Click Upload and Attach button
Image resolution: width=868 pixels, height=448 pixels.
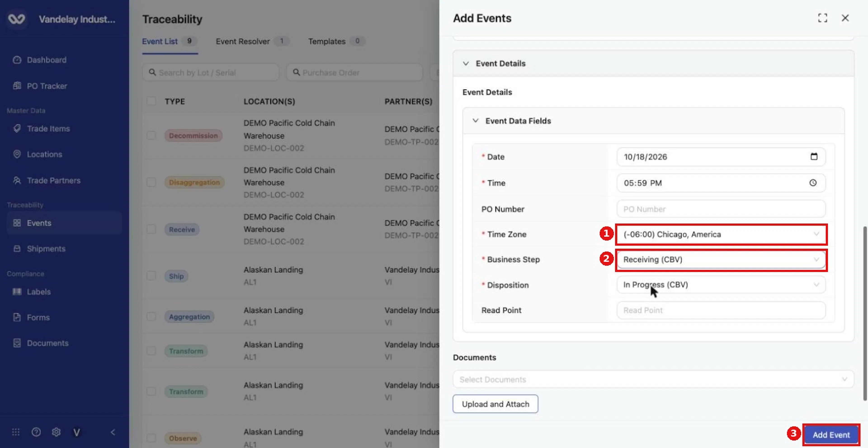coord(495,404)
